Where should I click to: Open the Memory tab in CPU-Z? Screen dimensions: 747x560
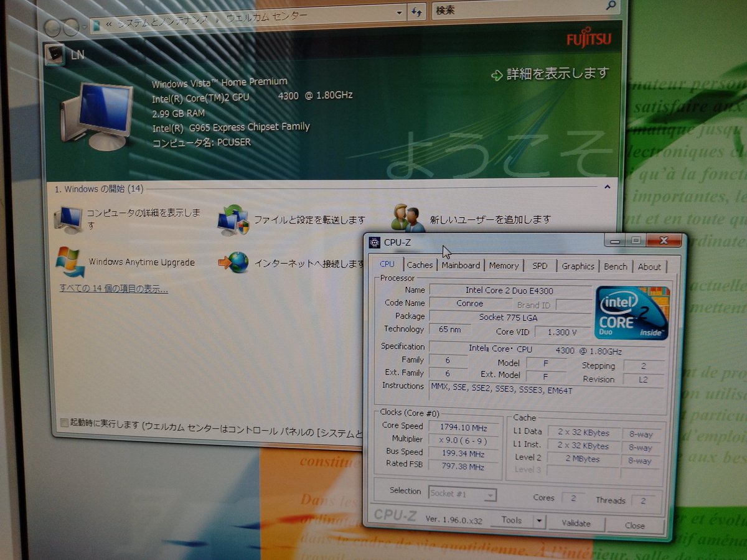pyautogui.click(x=504, y=266)
